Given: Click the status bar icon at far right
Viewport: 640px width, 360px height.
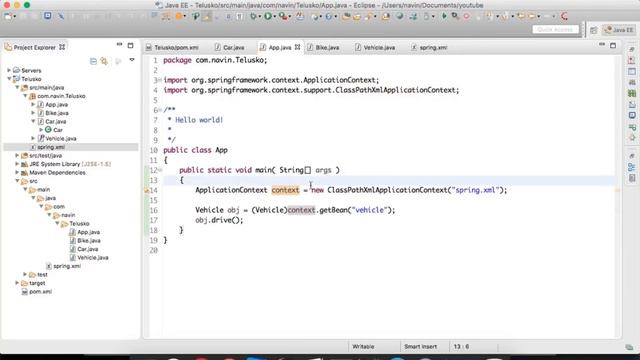Looking at the screenshot, I should [629, 347].
